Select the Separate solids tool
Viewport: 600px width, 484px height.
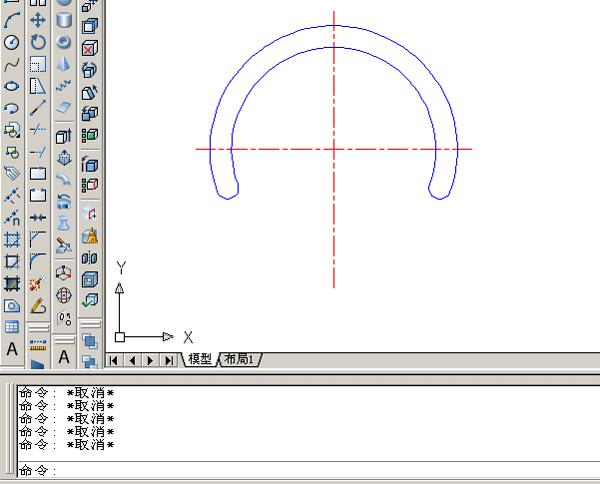point(90,258)
